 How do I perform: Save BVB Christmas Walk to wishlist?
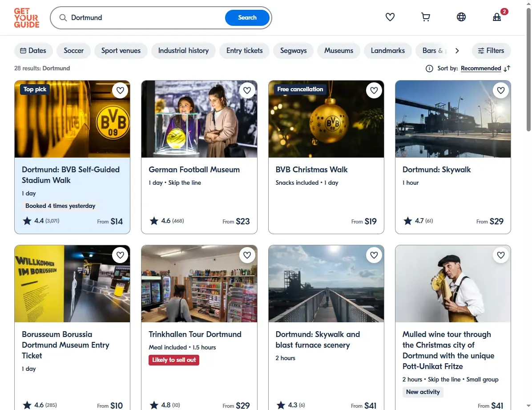(374, 90)
